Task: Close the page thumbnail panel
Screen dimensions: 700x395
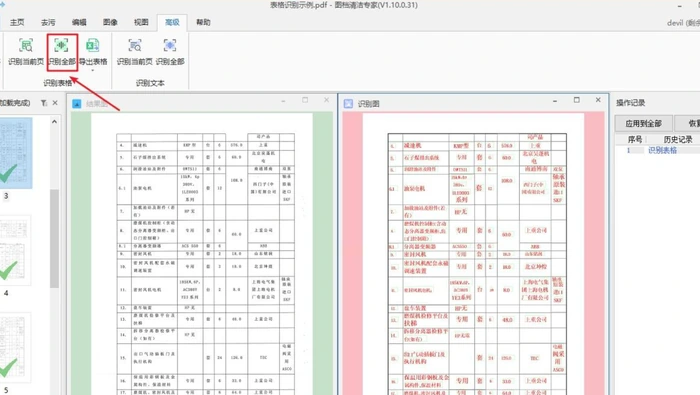Action: coord(55,103)
